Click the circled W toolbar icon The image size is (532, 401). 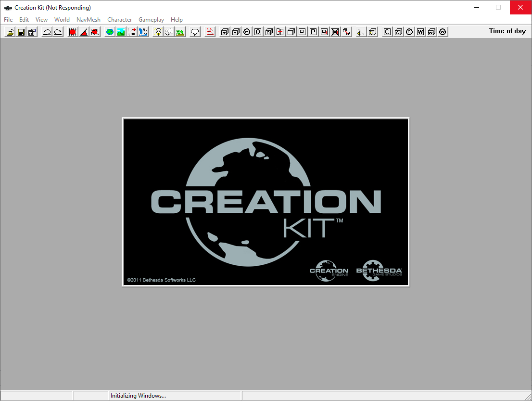click(443, 32)
